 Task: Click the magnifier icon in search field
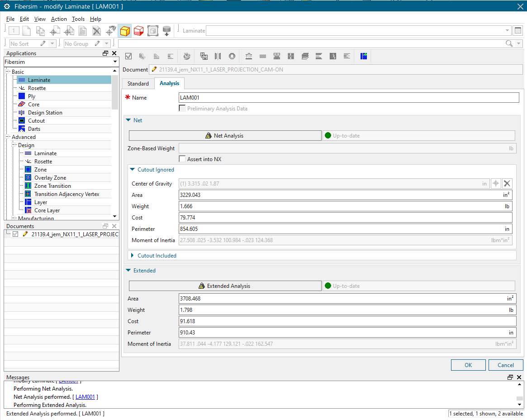pos(509,43)
